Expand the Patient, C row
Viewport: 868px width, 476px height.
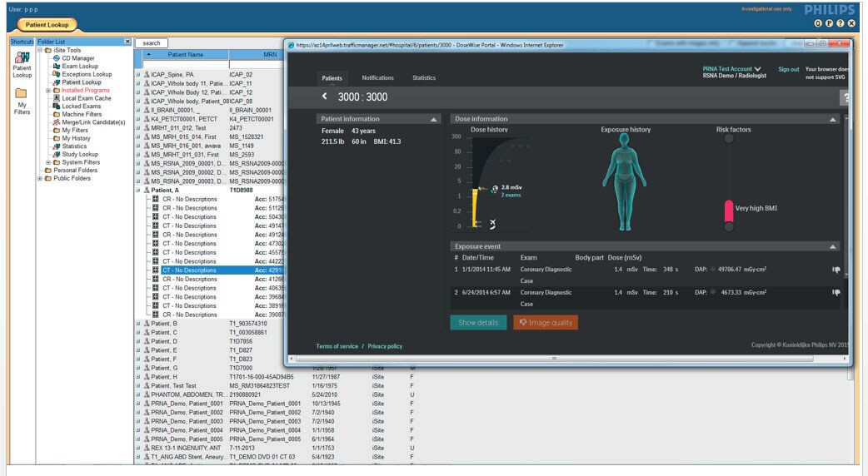pyautogui.click(x=138, y=332)
